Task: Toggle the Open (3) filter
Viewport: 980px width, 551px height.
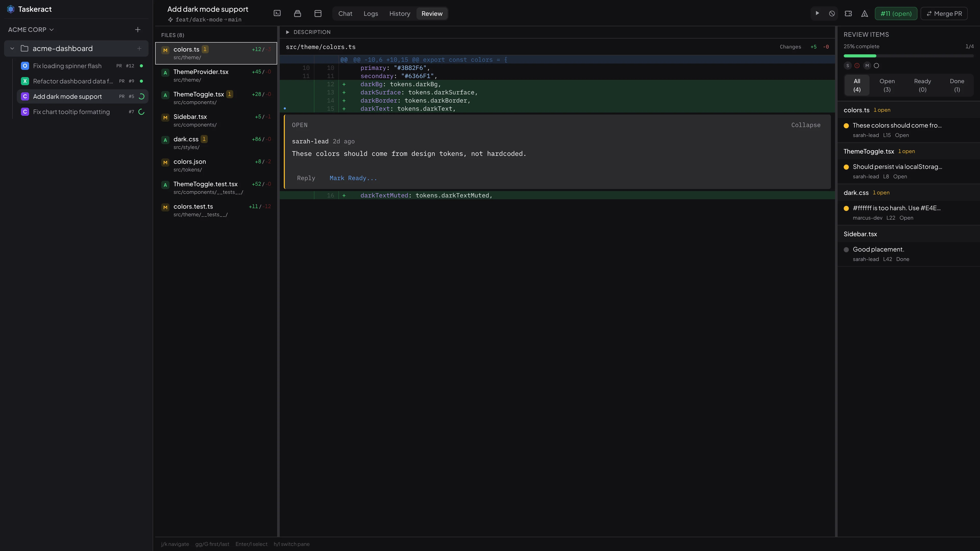Action: click(887, 85)
